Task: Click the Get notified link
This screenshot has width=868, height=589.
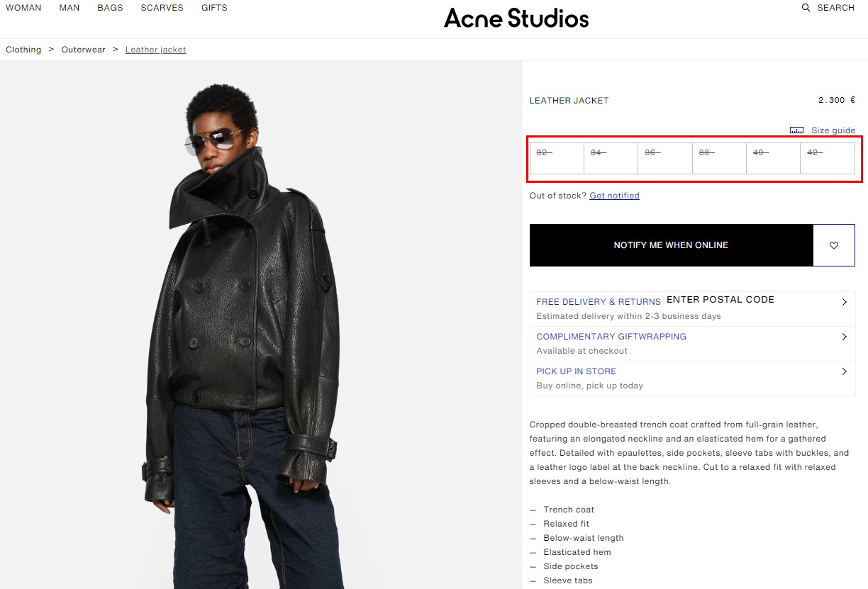Action: [614, 196]
